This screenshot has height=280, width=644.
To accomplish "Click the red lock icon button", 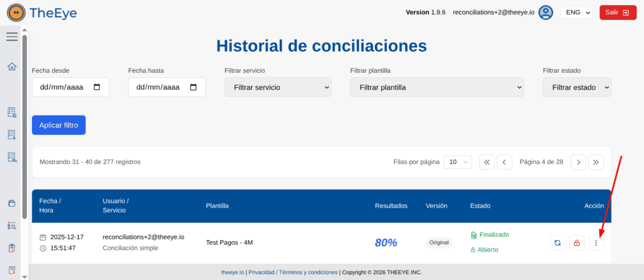I will [x=577, y=243].
